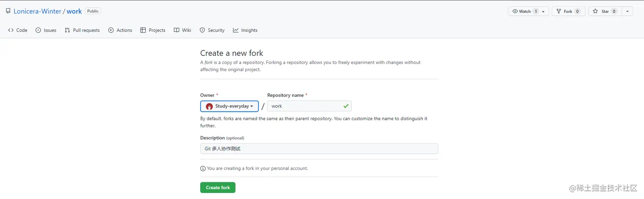Click the Star count of 0
Screen dimensions: 644x199
614,12
